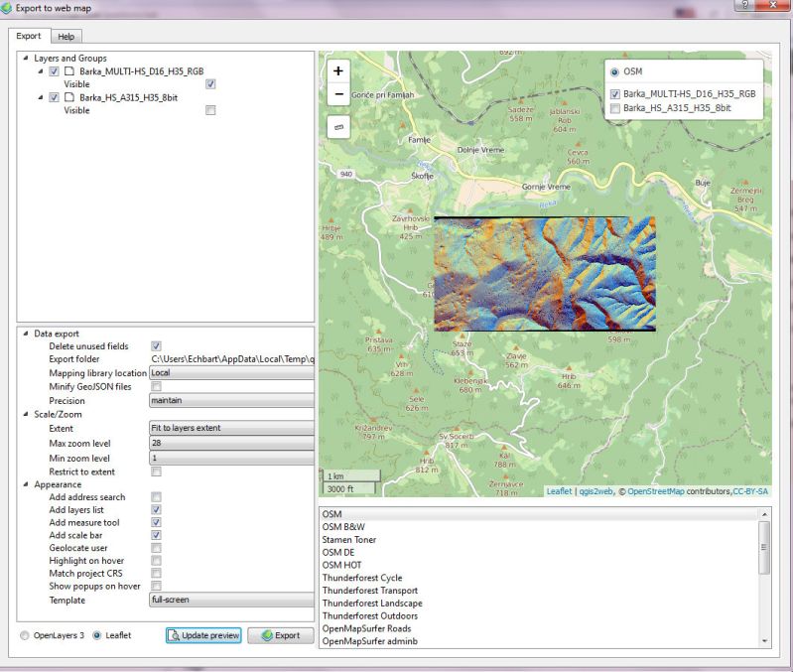Screen dimensions: 793x672
Task: Open Max zoom level dropdown
Action: click(231, 443)
